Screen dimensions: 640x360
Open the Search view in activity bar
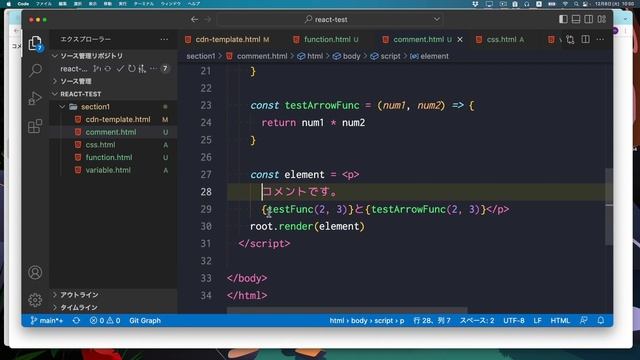tap(36, 70)
